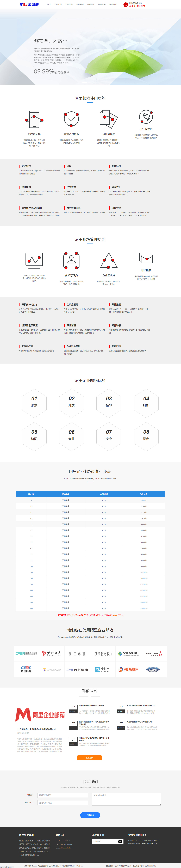Click the CWB 台兴集团 client logo
181x868 pixels.
(x=77, y=670)
